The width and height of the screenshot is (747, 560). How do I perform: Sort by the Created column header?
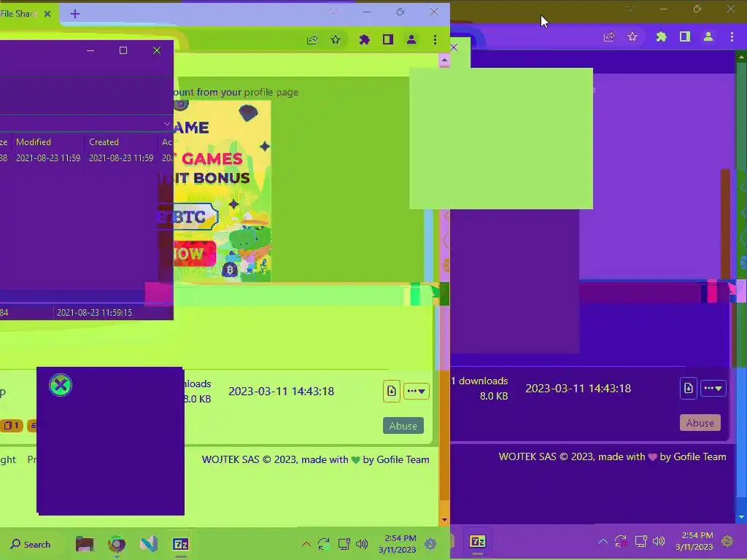pos(104,142)
